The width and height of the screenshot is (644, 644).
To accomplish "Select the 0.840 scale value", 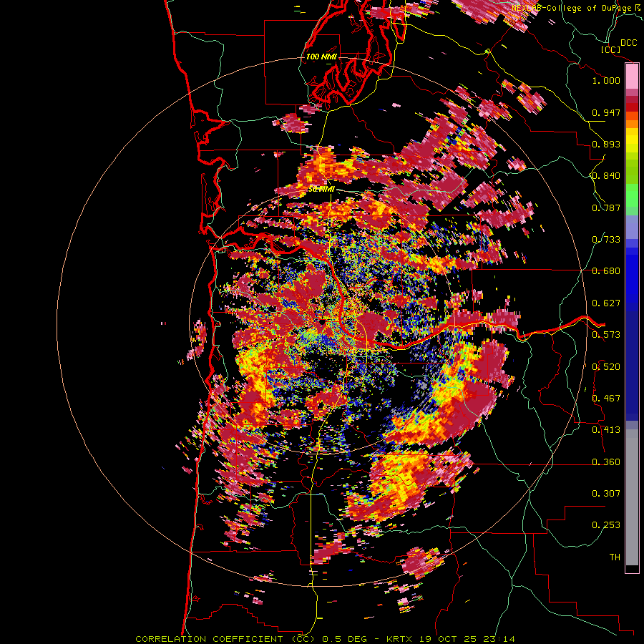I will pos(606,176).
